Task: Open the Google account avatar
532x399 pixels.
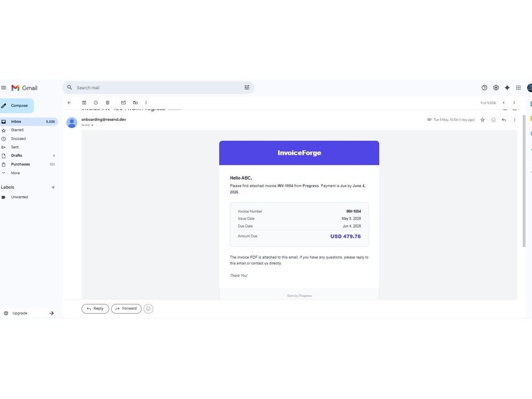Action: (x=529, y=88)
